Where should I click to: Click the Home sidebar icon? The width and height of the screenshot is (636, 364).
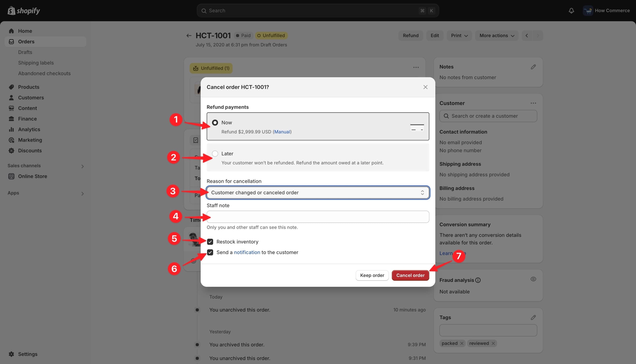11,31
